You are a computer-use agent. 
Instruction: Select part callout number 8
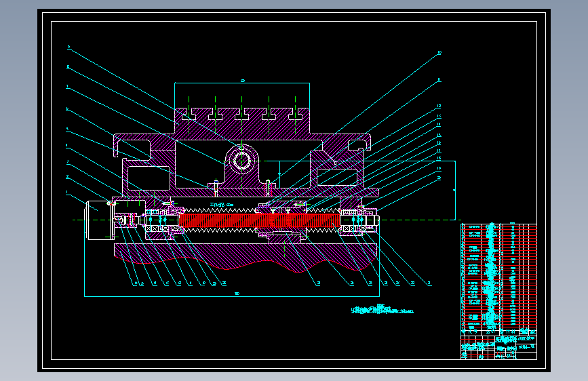click(x=68, y=66)
